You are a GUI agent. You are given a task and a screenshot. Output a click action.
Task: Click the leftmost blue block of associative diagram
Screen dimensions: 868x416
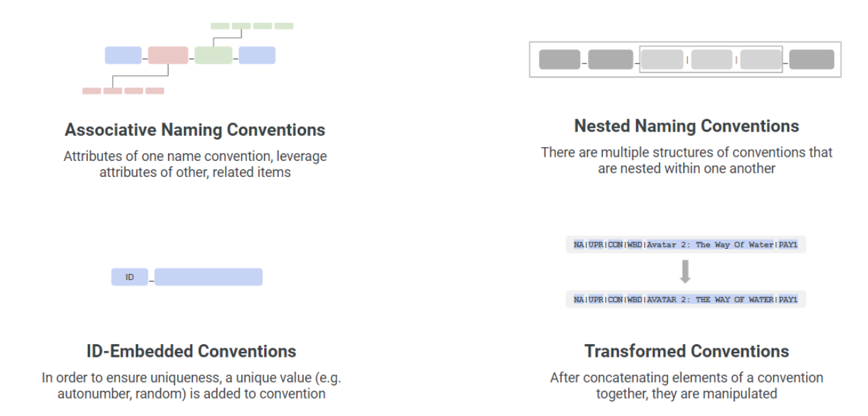tap(123, 55)
